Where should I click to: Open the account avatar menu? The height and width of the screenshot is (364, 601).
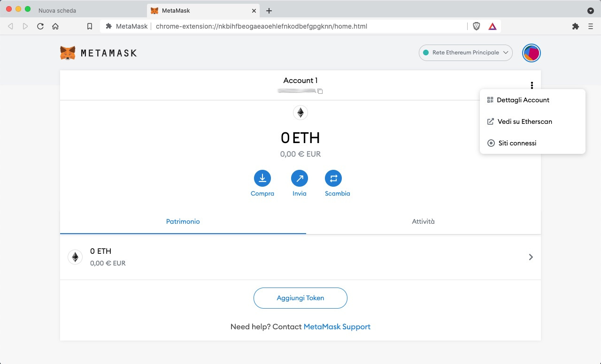click(532, 53)
